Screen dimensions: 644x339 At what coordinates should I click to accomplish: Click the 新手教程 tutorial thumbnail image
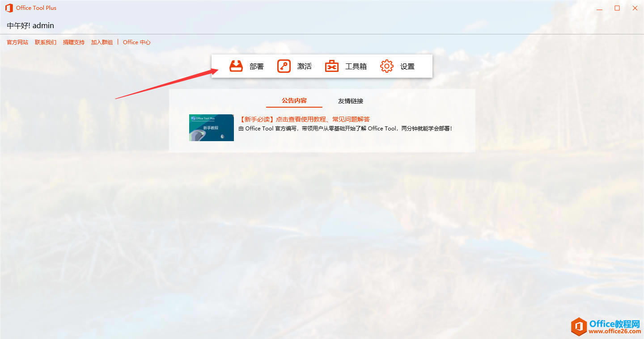(211, 127)
